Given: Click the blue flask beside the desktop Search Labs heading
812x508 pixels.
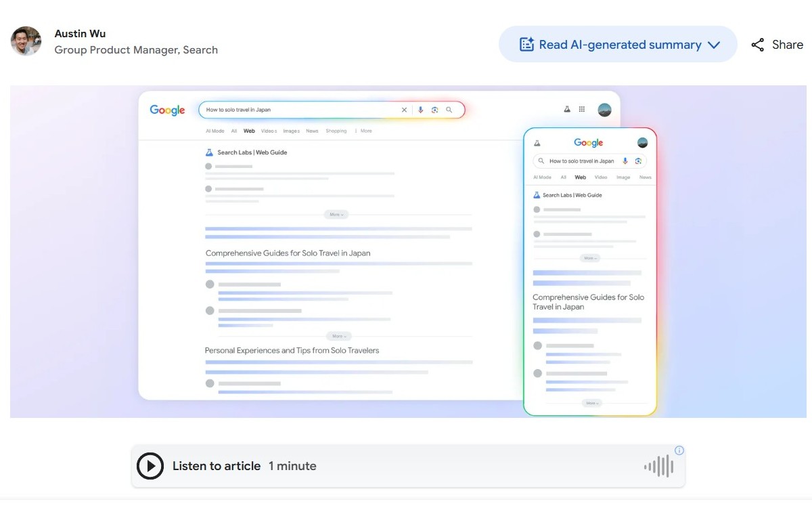Looking at the screenshot, I should (x=209, y=152).
